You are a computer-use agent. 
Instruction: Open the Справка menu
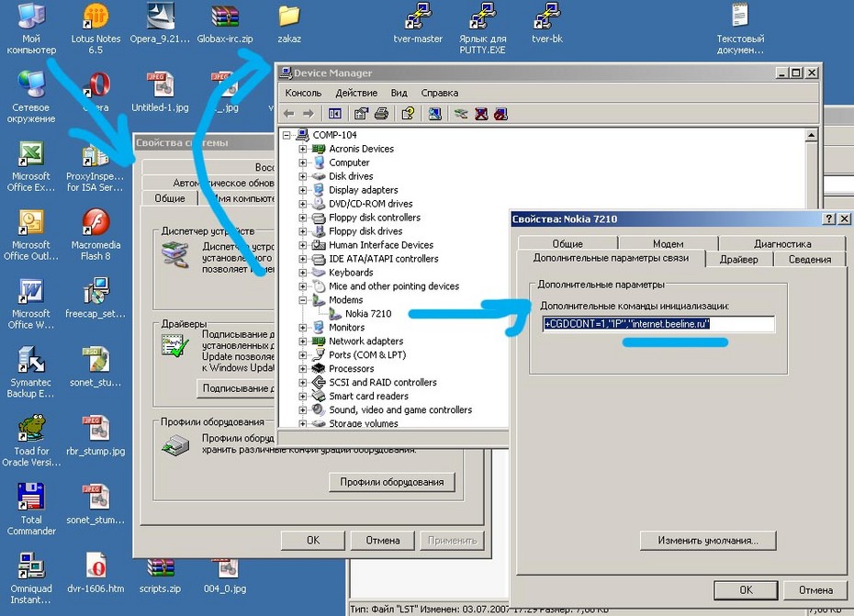(440, 93)
